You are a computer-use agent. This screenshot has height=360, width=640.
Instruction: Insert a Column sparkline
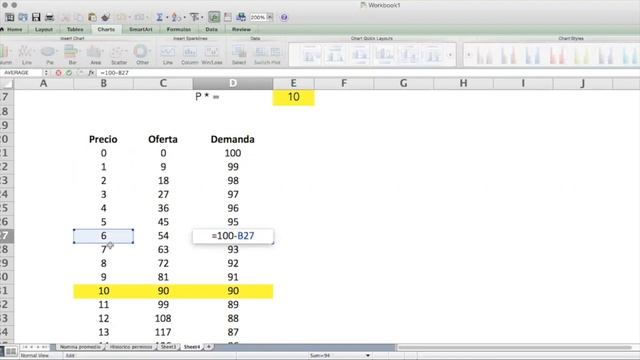tap(189, 55)
